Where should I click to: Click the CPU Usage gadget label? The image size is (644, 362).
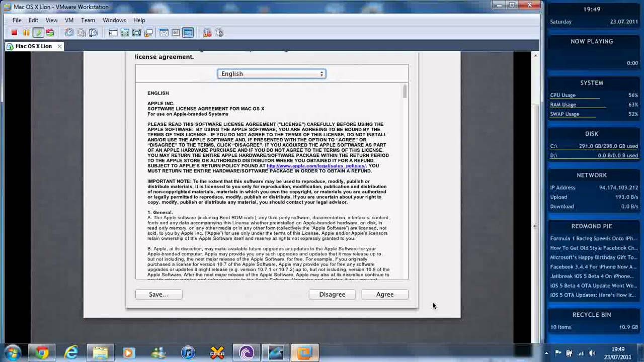point(562,95)
